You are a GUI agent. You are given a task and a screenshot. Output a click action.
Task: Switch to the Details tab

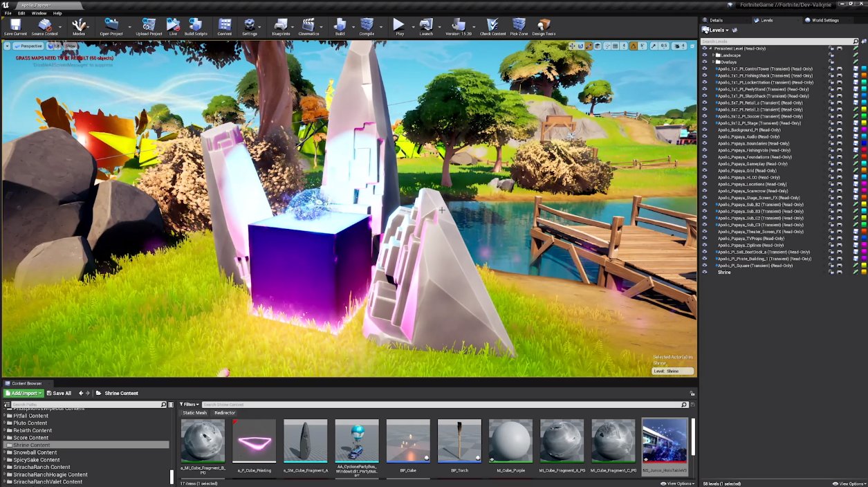click(716, 20)
